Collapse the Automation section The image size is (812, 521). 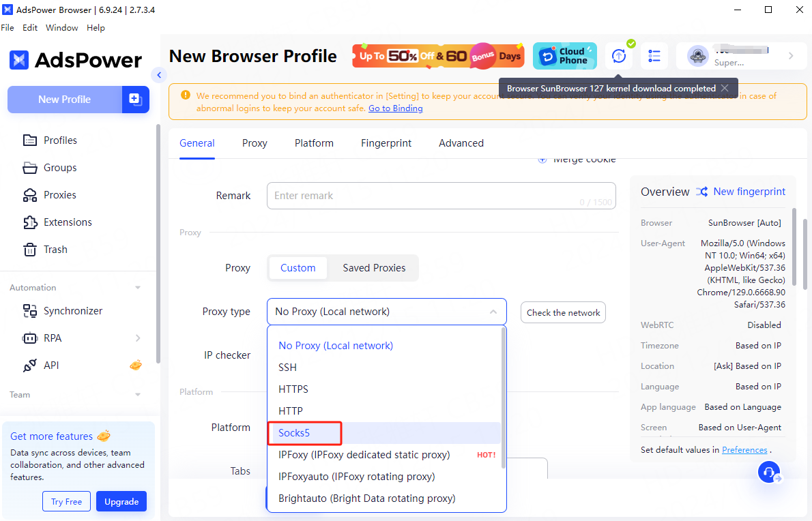click(x=138, y=288)
